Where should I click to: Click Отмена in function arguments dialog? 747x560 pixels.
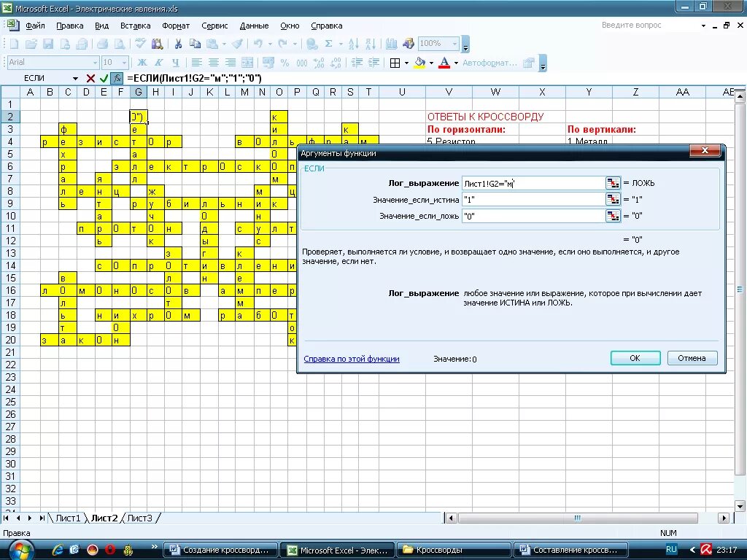tap(692, 358)
